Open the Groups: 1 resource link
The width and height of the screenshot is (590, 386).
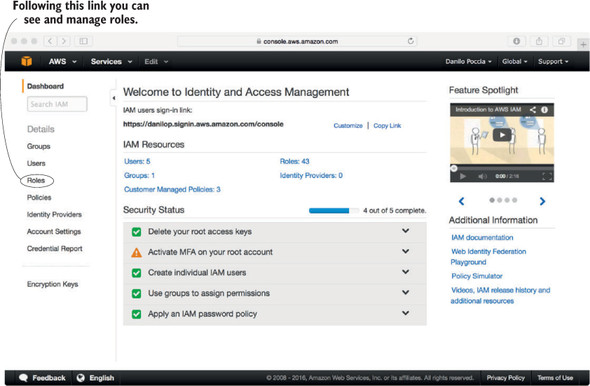tap(139, 175)
